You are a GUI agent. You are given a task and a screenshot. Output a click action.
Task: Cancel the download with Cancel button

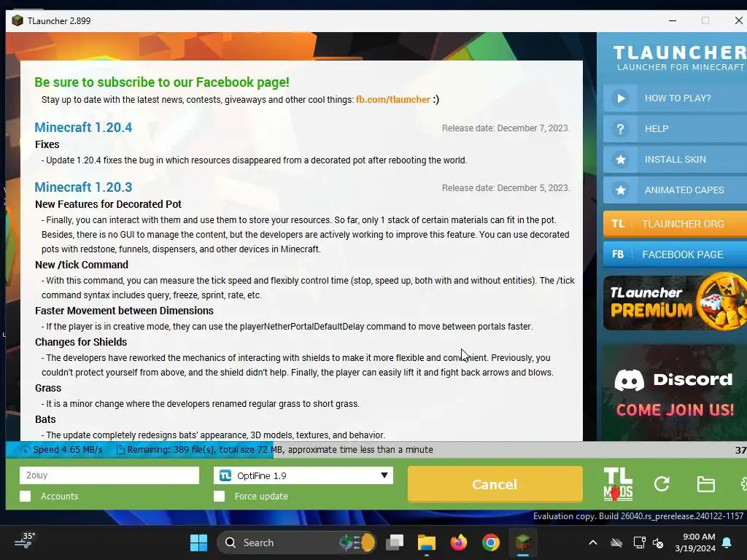[495, 484]
